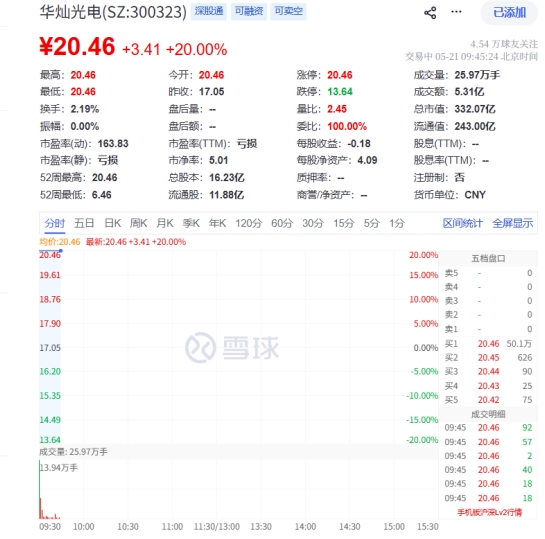The image size is (545, 539).
Task: Click the 深股通 tag
Action: click(x=209, y=11)
